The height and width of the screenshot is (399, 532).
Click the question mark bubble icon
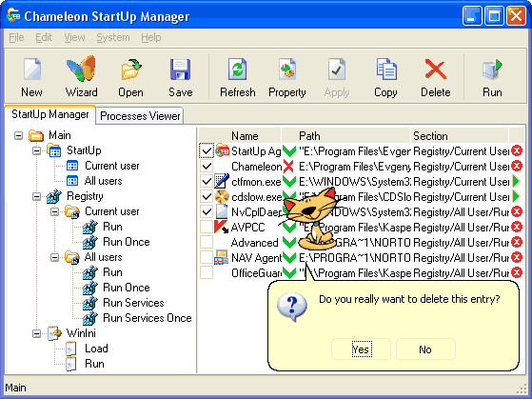pos(292,307)
